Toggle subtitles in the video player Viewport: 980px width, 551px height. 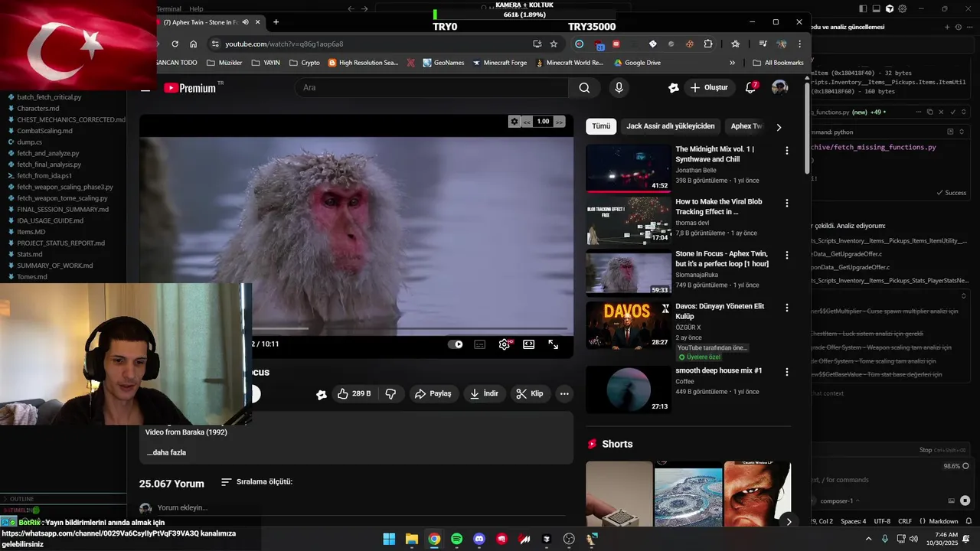(480, 344)
